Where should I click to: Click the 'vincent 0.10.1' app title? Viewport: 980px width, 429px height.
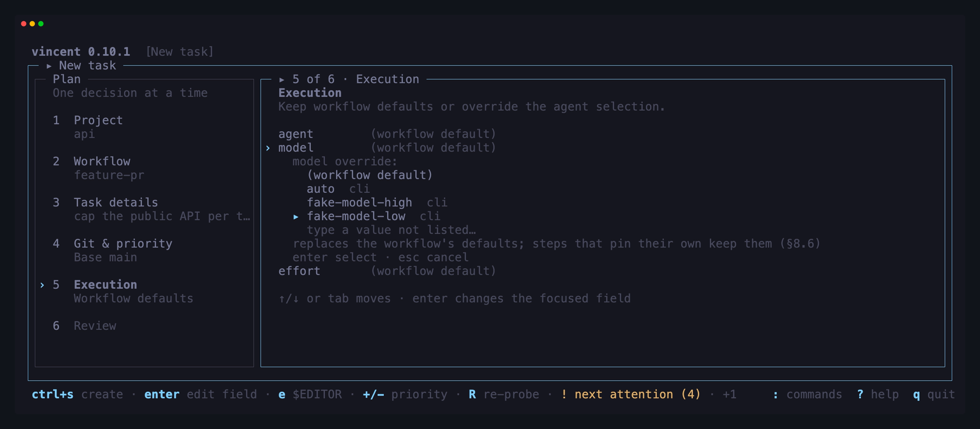point(81,51)
